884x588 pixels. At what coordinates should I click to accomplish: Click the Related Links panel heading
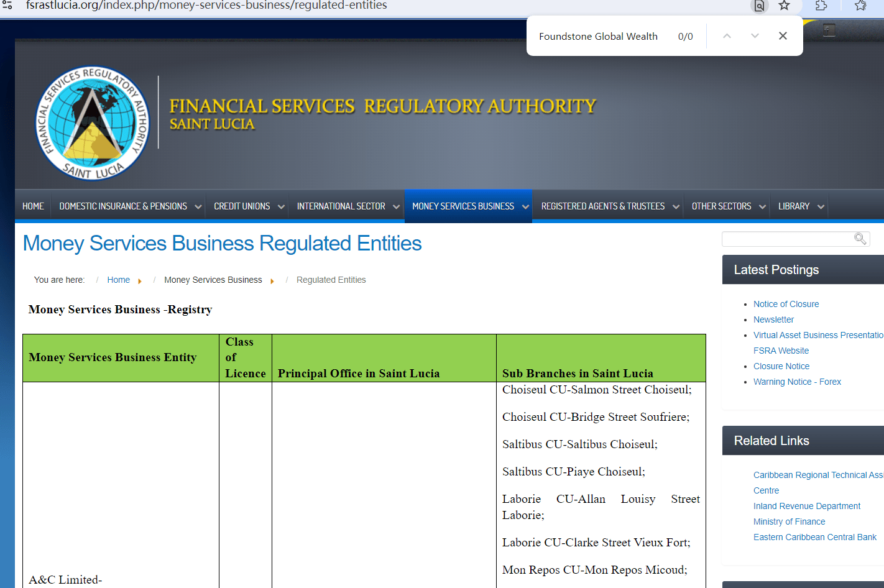point(771,441)
